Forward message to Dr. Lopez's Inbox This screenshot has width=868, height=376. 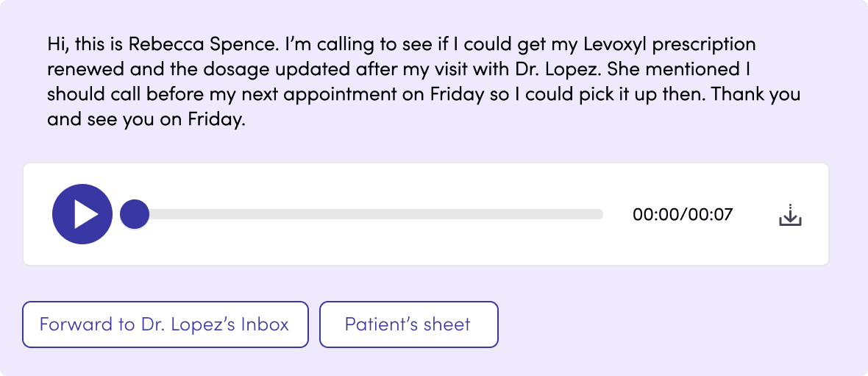click(x=165, y=324)
